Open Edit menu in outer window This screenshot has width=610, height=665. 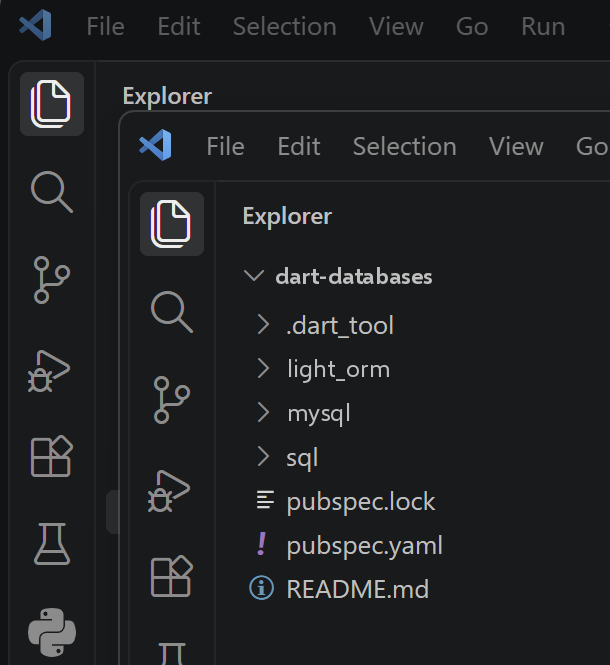(x=179, y=27)
